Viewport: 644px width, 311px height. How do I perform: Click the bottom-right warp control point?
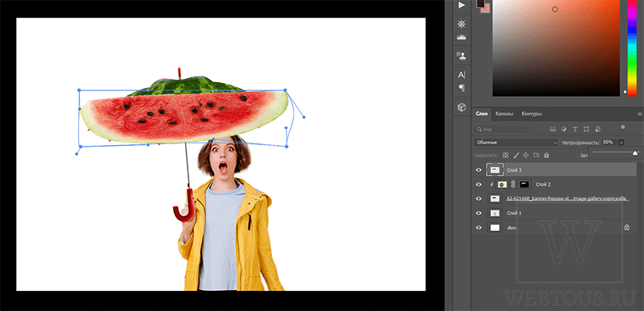click(x=287, y=147)
